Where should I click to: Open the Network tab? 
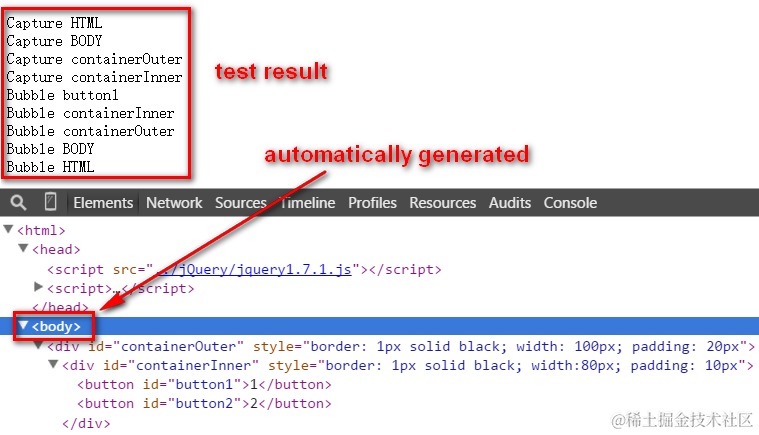(174, 203)
